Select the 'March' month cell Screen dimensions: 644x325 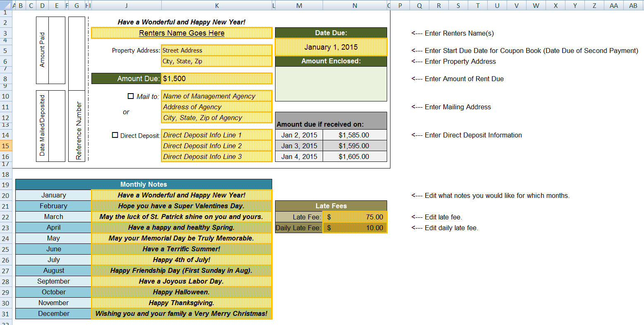point(53,217)
